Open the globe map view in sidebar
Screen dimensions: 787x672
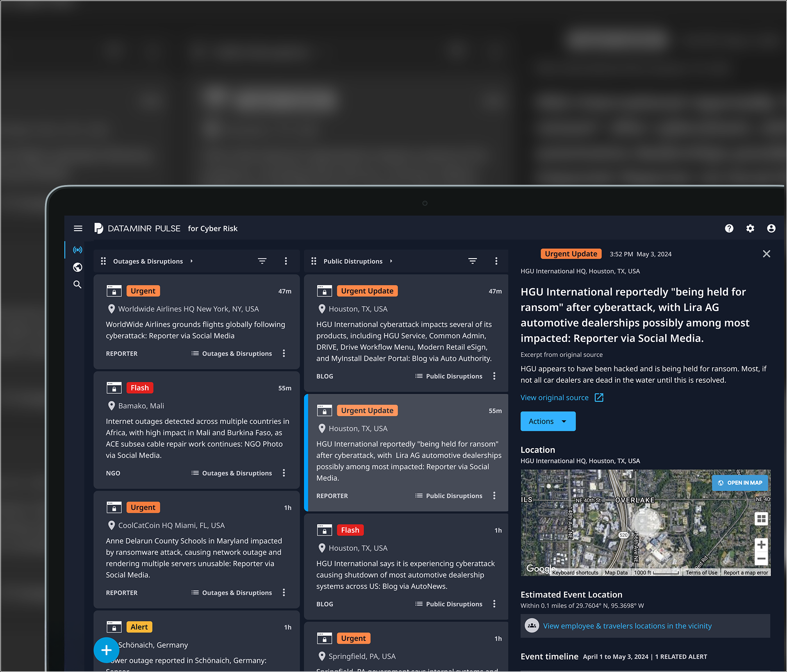point(77,267)
